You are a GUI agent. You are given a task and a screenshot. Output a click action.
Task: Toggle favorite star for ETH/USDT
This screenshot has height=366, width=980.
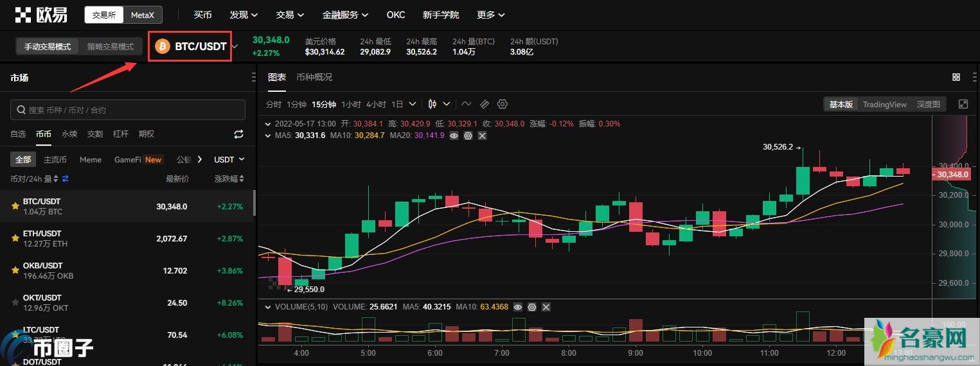(x=15, y=238)
